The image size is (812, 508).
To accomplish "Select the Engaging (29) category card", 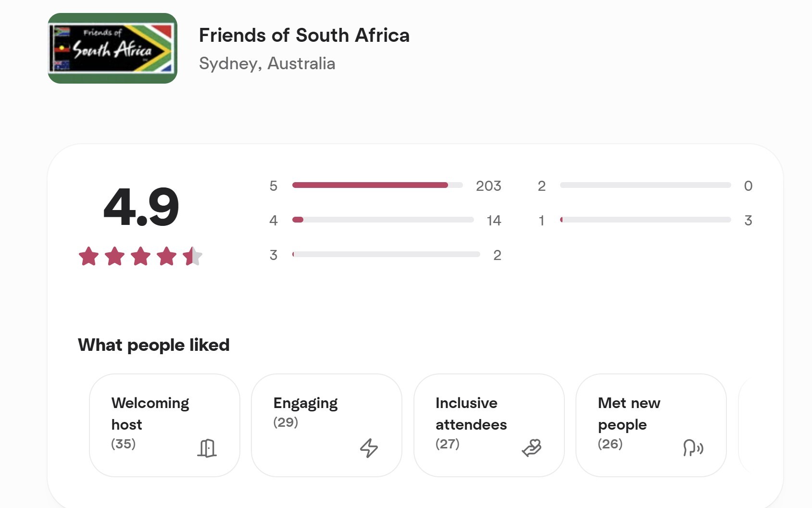I will coord(326,425).
